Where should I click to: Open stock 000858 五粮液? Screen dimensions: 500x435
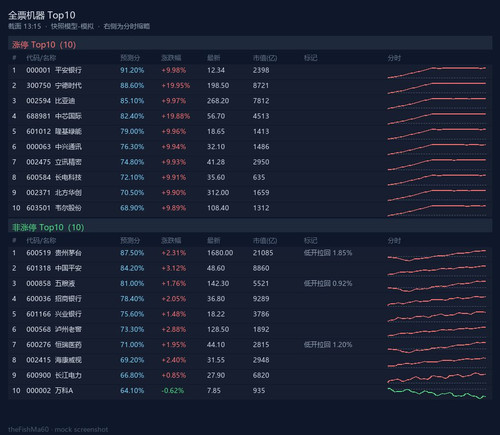50,283
